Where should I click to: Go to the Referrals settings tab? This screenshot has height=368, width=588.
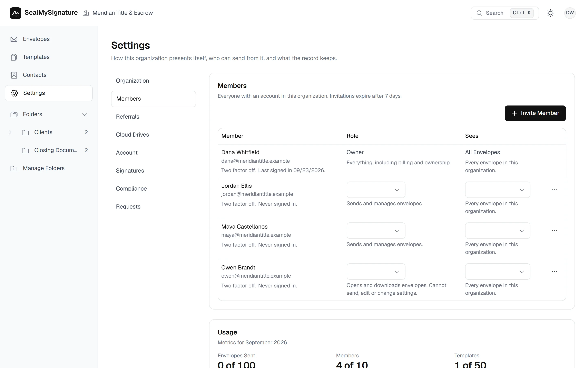[153, 117]
